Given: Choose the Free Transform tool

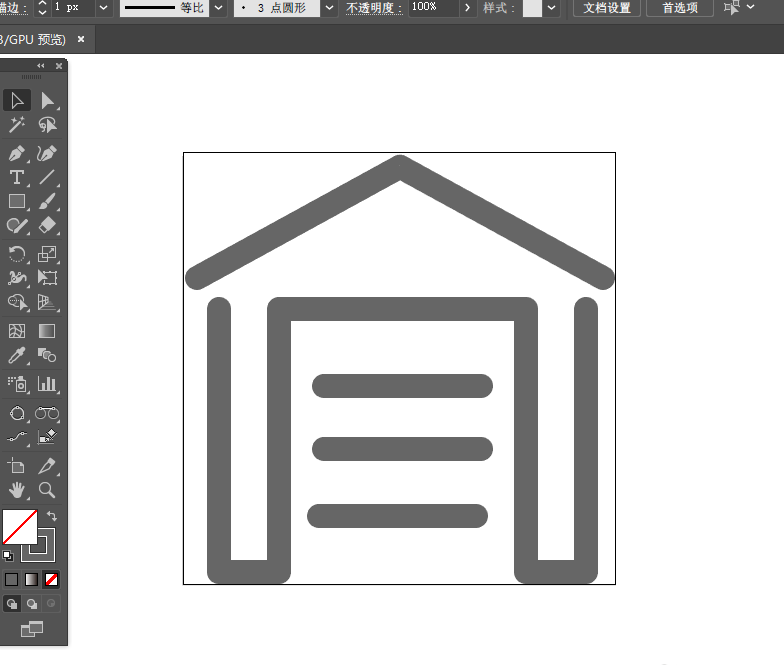Looking at the screenshot, I should click(47, 278).
